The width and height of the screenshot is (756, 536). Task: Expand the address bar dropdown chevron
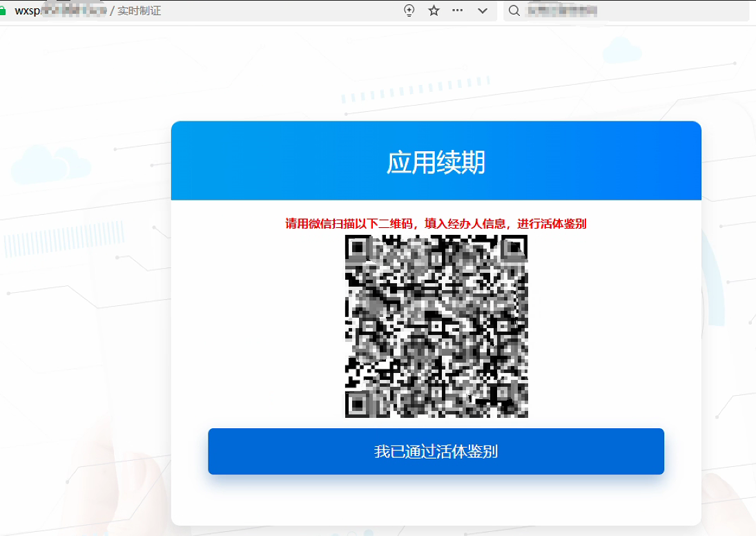483,10
